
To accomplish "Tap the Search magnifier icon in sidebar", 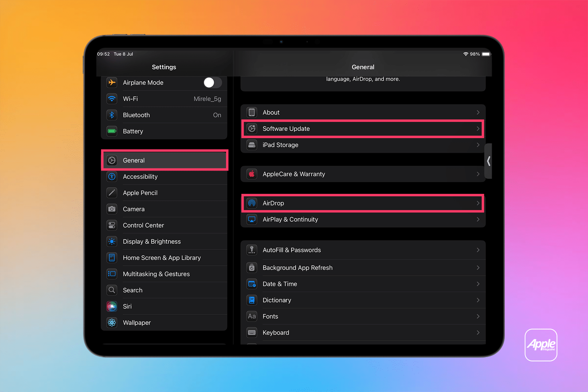I will [112, 290].
